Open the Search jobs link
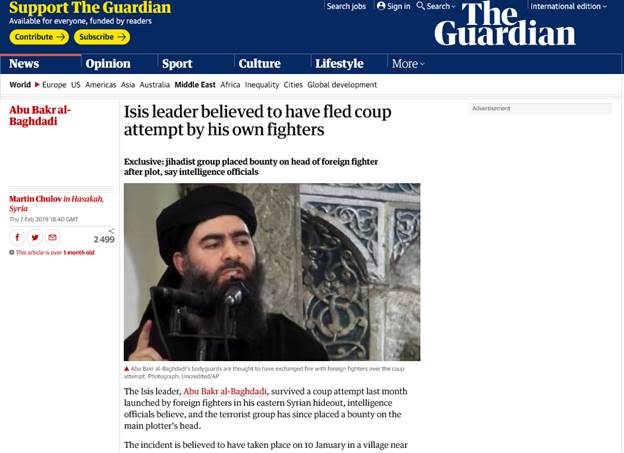This screenshot has width=624, height=453. pos(346,6)
